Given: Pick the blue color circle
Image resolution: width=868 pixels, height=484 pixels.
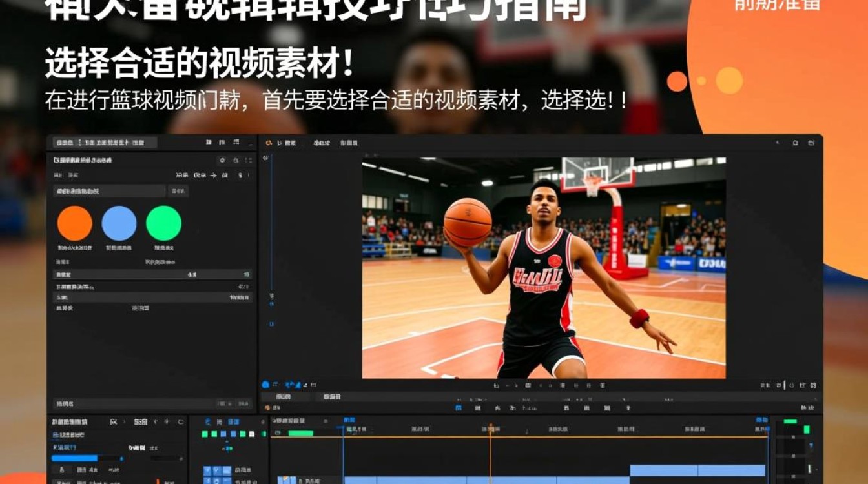Looking at the screenshot, I should pos(119,223).
